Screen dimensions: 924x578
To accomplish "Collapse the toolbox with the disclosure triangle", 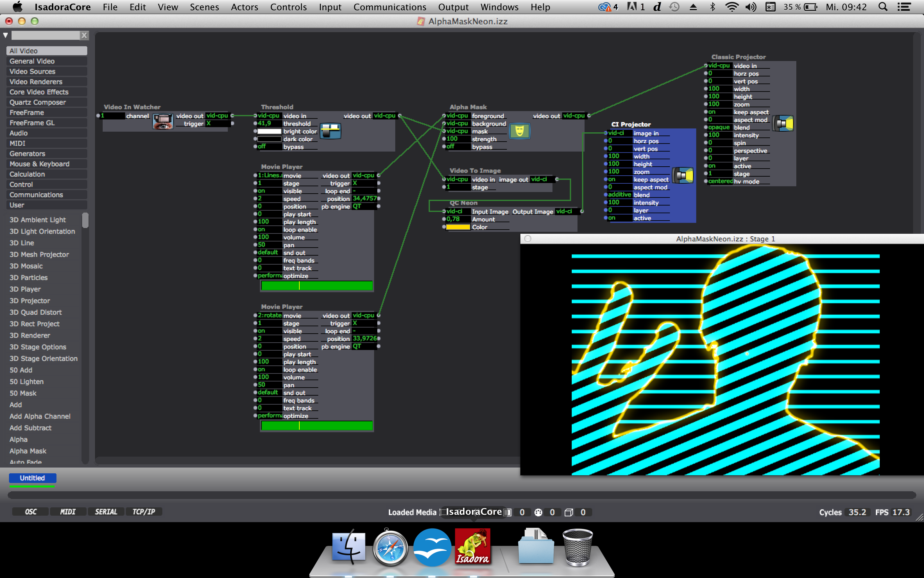I will 5,36.
